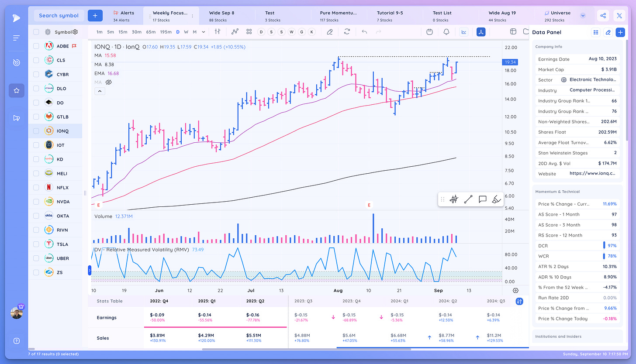Open the three-dot menu on Weekly Focus tab
Screen dimensions: 636x364
click(192, 16)
